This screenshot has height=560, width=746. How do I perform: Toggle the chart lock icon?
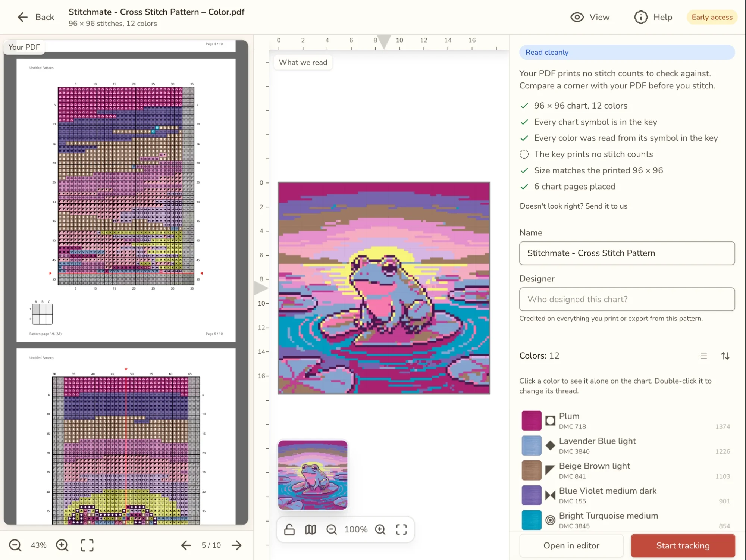pyautogui.click(x=289, y=529)
